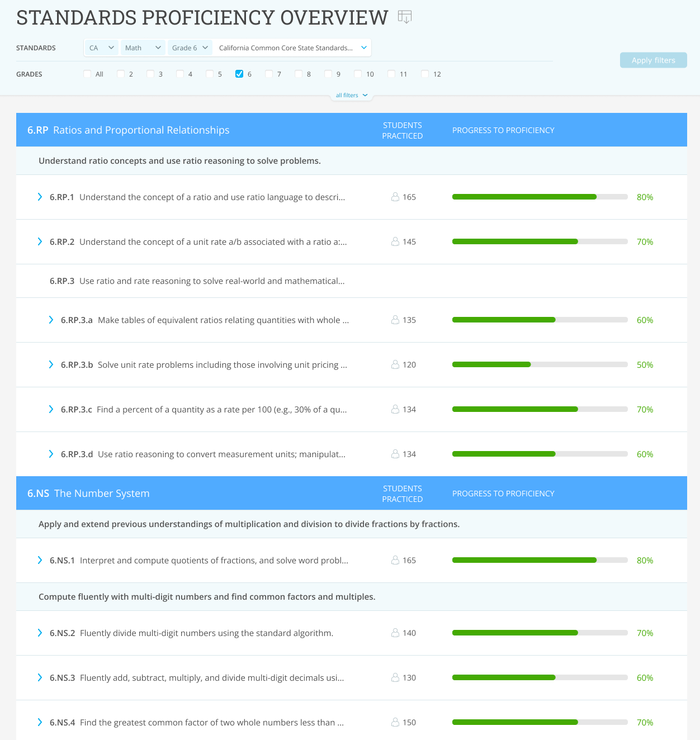Viewport: 700px width, 740px height.
Task: Click the export table icon beside the title
Action: point(404,17)
